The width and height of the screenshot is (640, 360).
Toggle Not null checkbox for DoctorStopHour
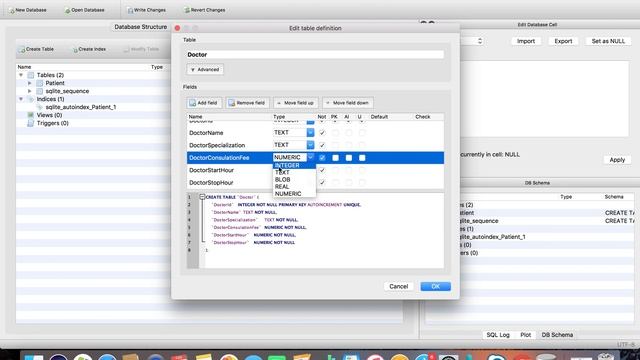point(322,182)
